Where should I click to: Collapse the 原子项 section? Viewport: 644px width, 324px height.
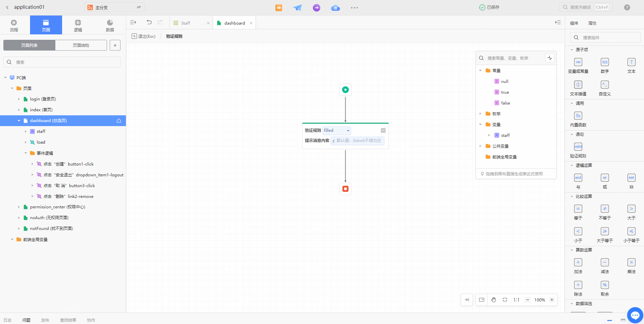[x=572, y=50]
